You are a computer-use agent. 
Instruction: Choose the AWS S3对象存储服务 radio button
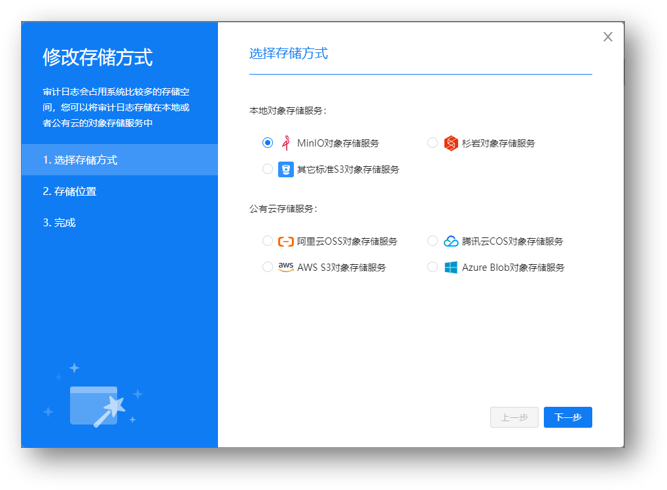click(x=268, y=267)
